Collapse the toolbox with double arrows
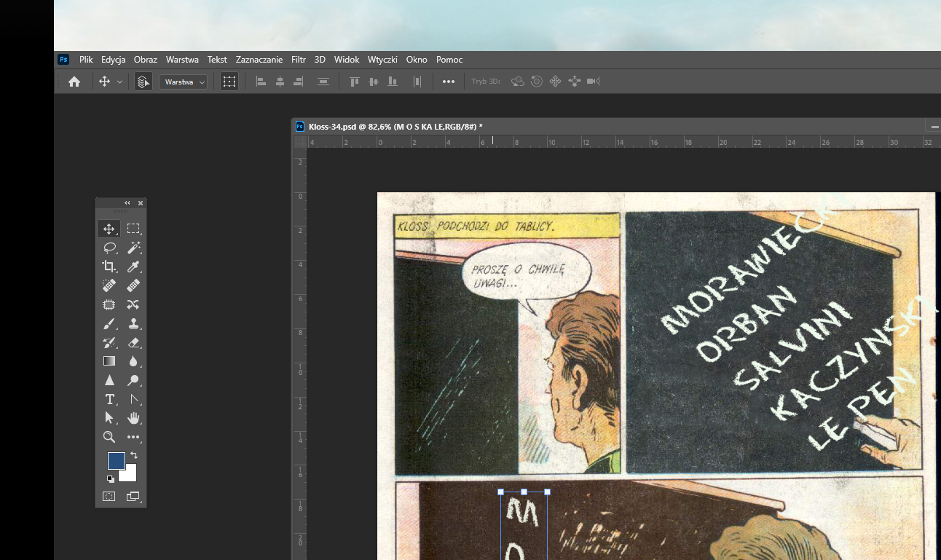This screenshot has width=941, height=560. pyautogui.click(x=127, y=203)
